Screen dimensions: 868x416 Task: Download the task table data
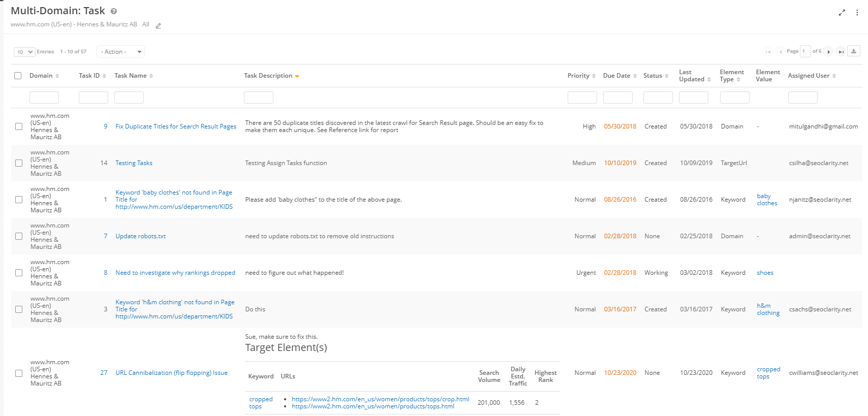coord(854,51)
